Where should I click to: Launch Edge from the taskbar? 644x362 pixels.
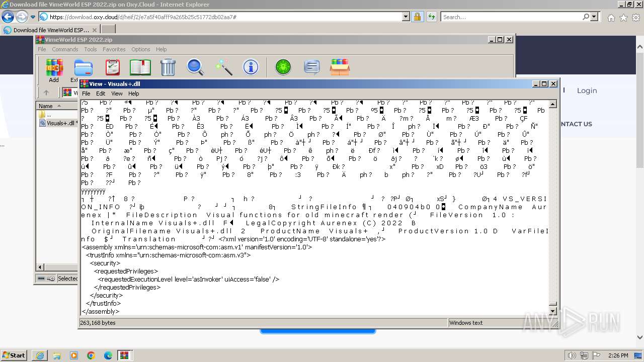coord(108,355)
